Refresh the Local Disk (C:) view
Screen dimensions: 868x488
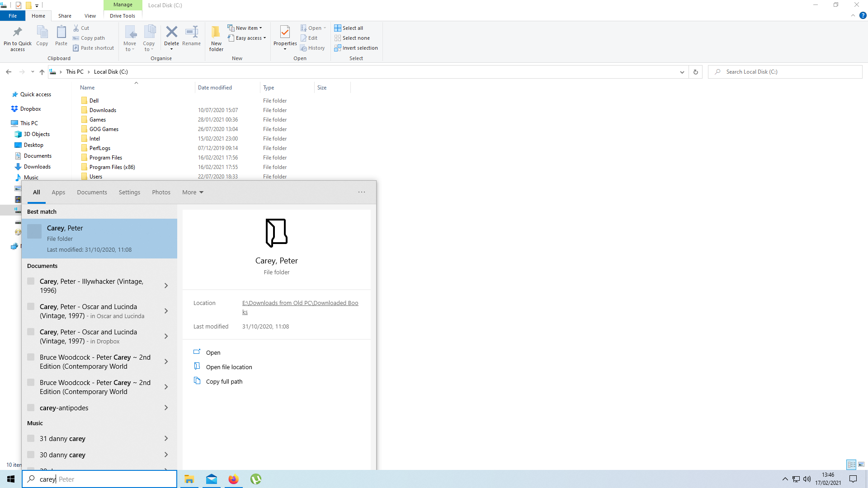(x=695, y=72)
